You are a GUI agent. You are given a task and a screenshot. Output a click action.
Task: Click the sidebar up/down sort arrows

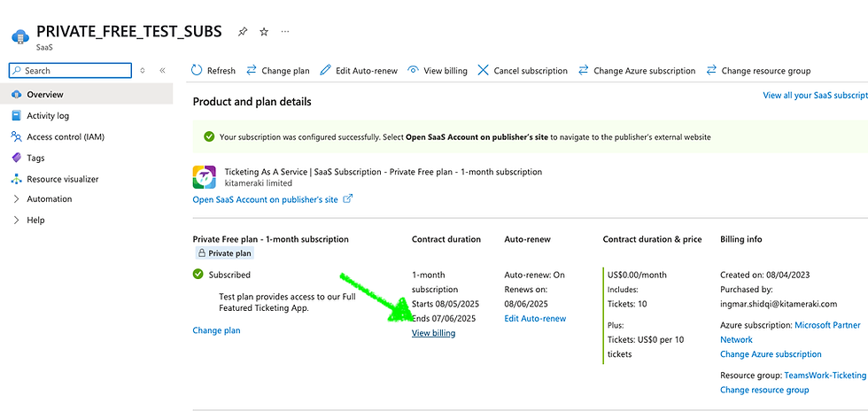(143, 71)
